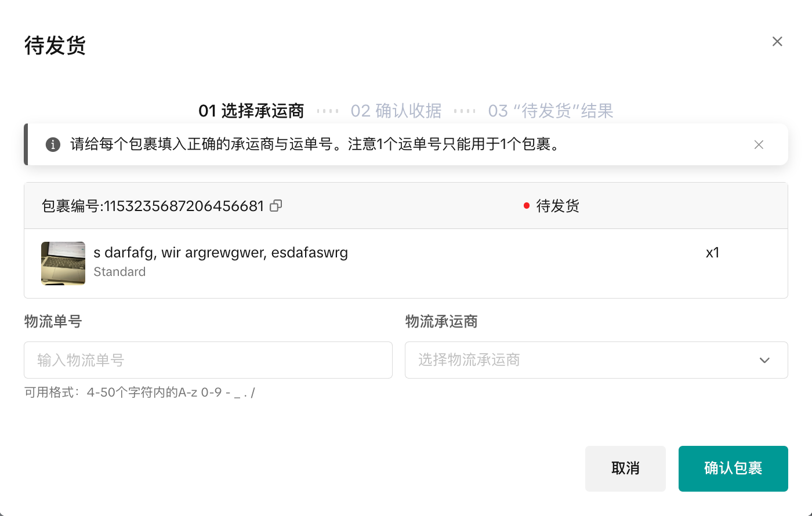The width and height of the screenshot is (812, 516).
Task: Select the product name "s darfafg, wir argrewgwer"
Action: 220,253
